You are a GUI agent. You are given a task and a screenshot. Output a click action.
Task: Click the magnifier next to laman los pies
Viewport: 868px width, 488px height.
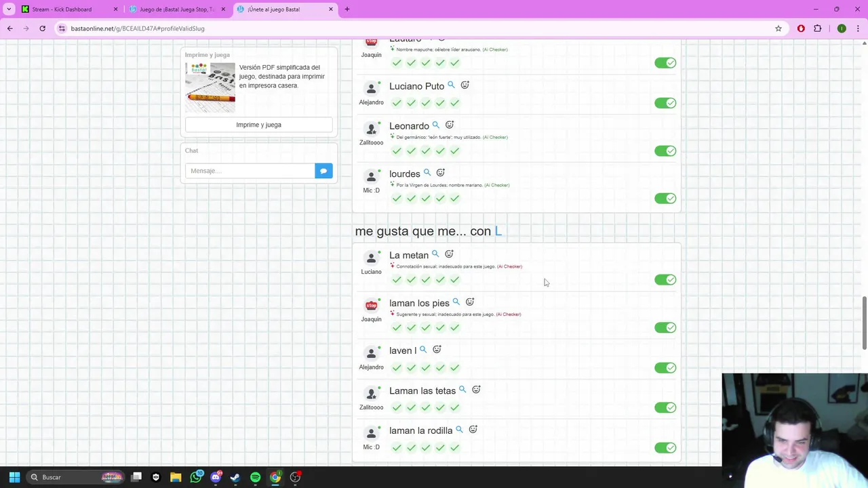click(456, 302)
